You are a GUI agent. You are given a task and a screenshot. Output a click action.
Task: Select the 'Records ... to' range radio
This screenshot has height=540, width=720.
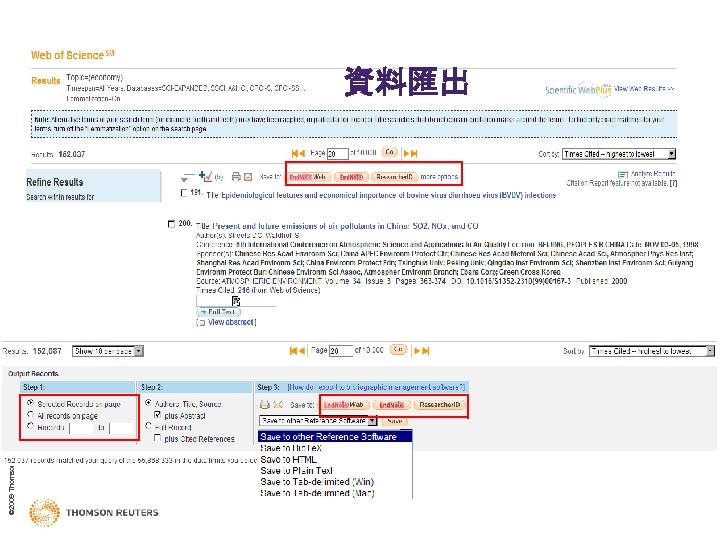coord(30,427)
